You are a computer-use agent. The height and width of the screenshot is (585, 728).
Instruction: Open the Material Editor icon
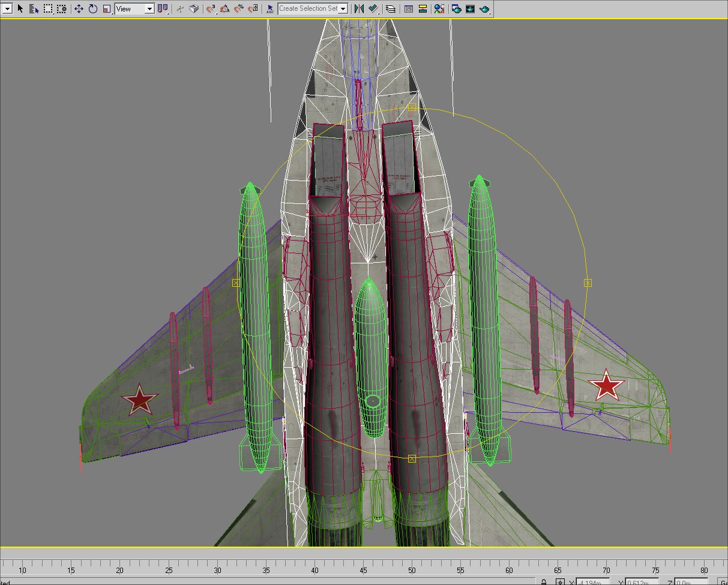click(439, 8)
